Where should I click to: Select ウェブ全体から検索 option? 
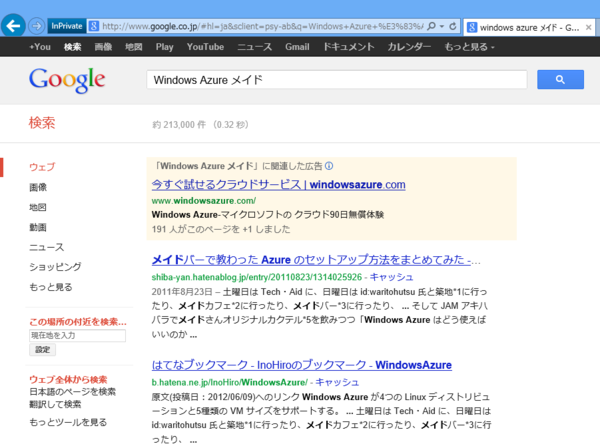tap(68, 380)
